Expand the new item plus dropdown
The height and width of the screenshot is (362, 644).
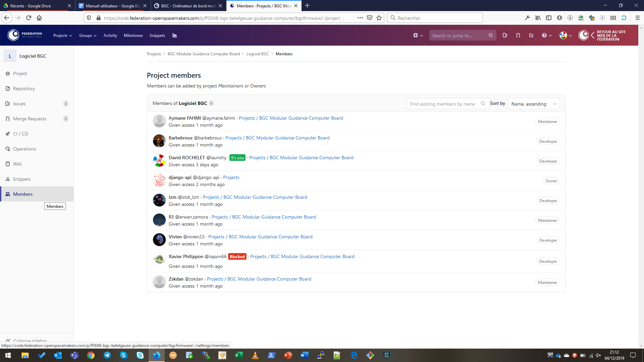(418, 36)
